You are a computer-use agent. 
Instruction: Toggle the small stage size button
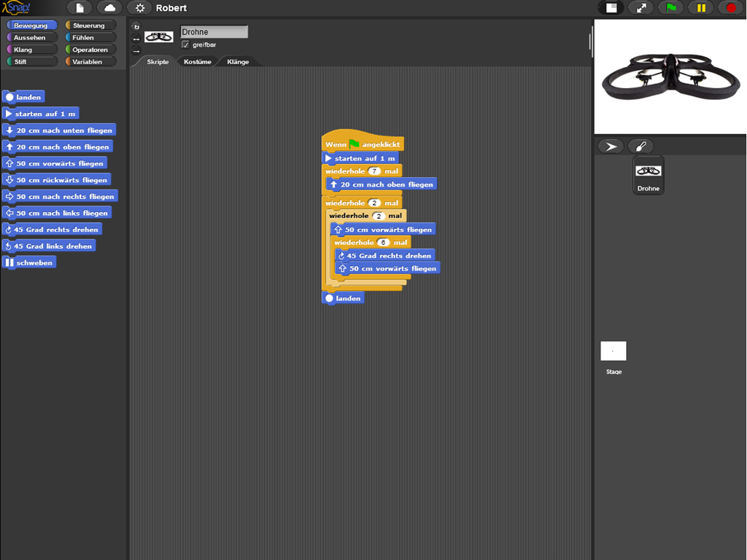tap(611, 8)
